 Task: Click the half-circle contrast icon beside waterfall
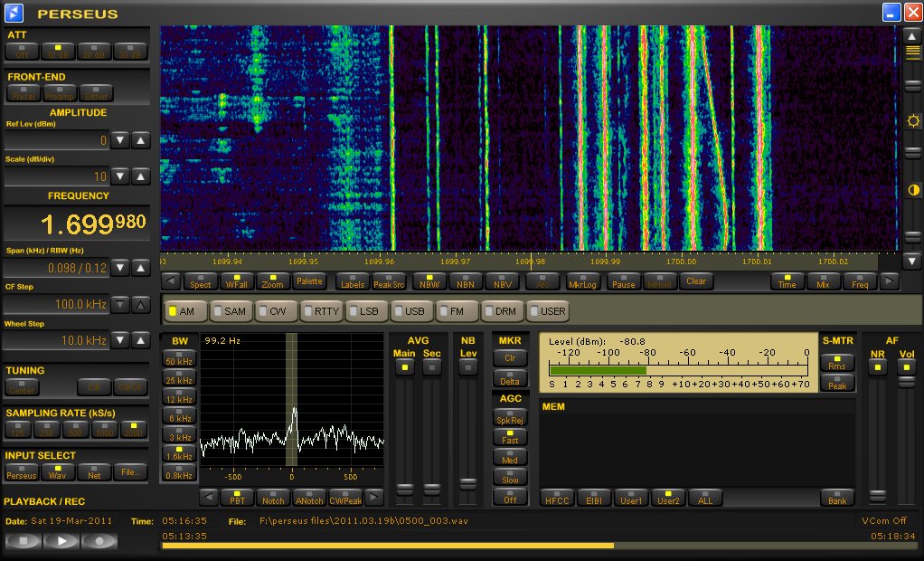point(913,190)
